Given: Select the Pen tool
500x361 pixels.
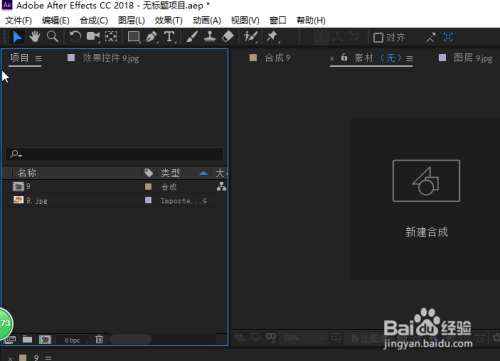Looking at the screenshot, I should (152, 37).
